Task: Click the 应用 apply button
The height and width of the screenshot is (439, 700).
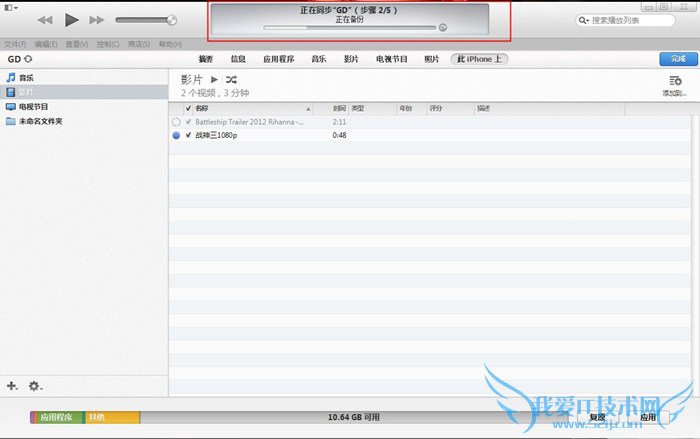Action: click(648, 417)
